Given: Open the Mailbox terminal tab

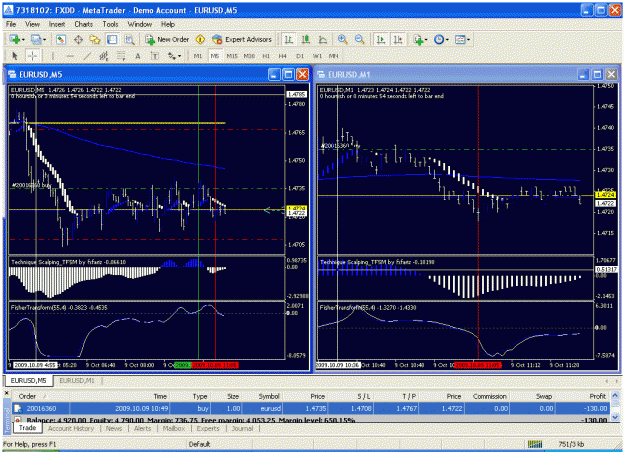Looking at the screenshot, I should pyautogui.click(x=174, y=428).
